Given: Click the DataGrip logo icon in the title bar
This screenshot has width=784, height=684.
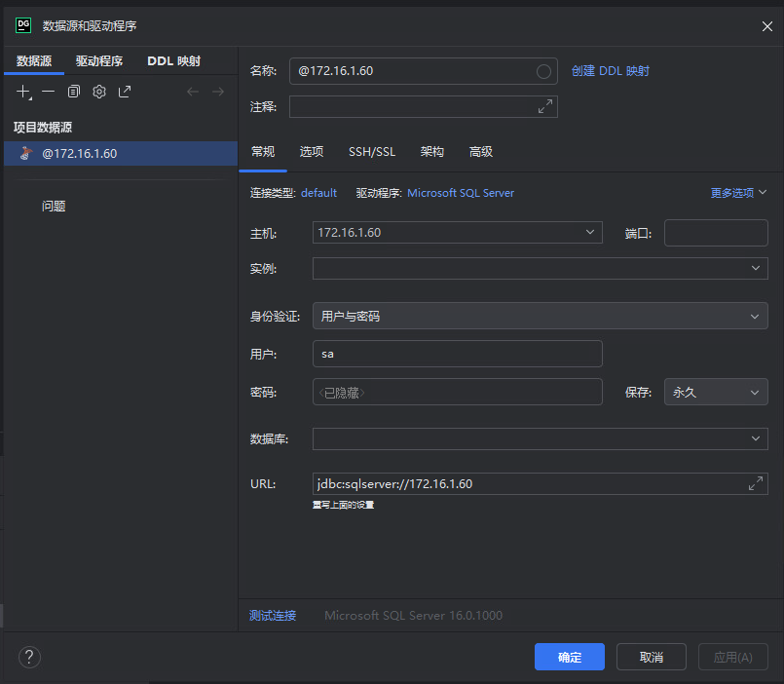Looking at the screenshot, I should point(23,25).
